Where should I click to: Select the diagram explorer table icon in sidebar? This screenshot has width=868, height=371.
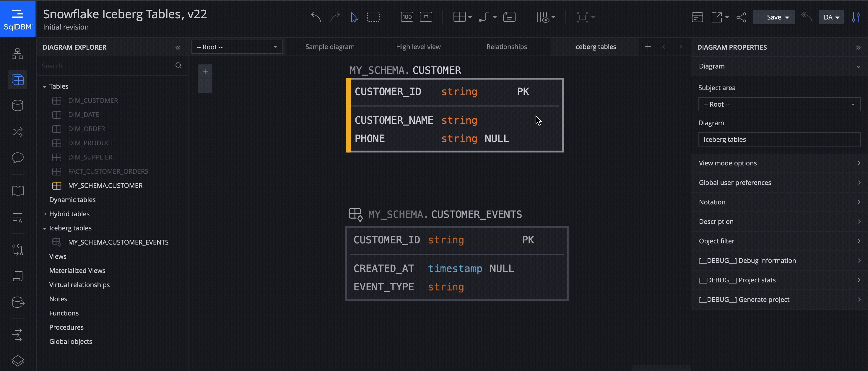17,80
